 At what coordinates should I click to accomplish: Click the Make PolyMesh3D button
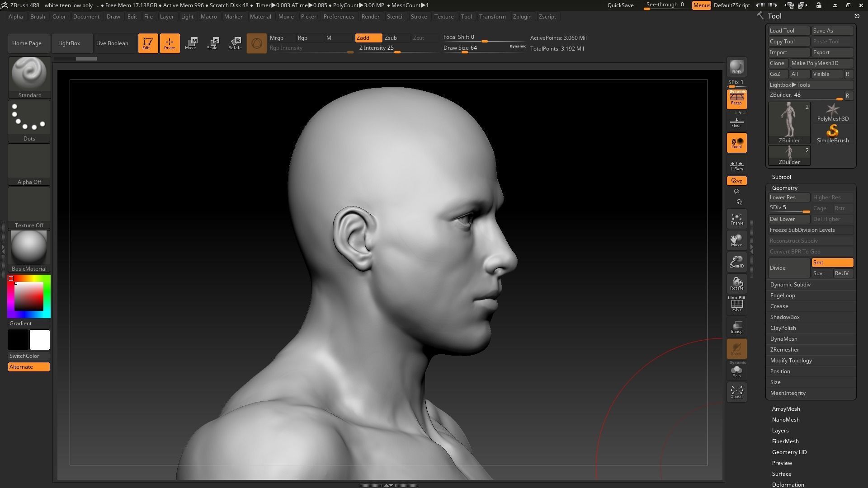821,63
